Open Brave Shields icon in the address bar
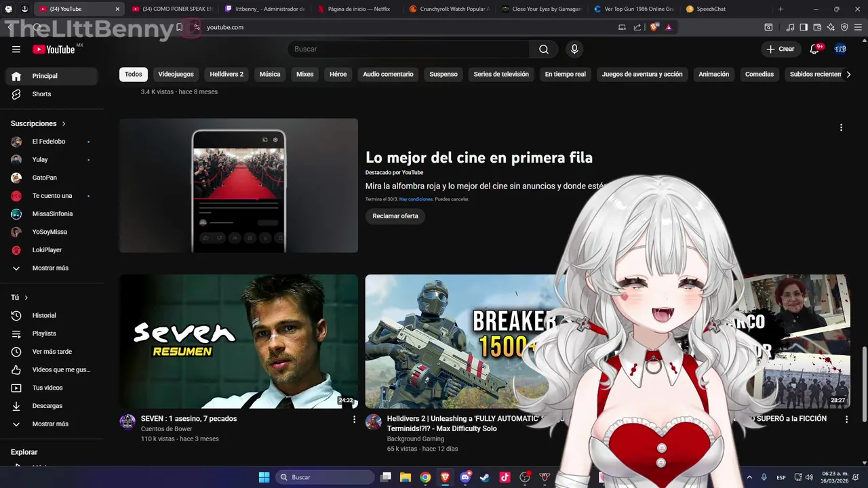The height and width of the screenshot is (488, 868). click(x=654, y=27)
